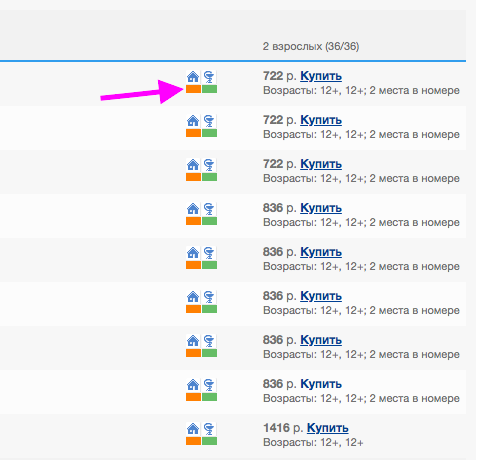Click medical bowl icon in last 836 р. row
This screenshot has height=460, width=484.
209,385
